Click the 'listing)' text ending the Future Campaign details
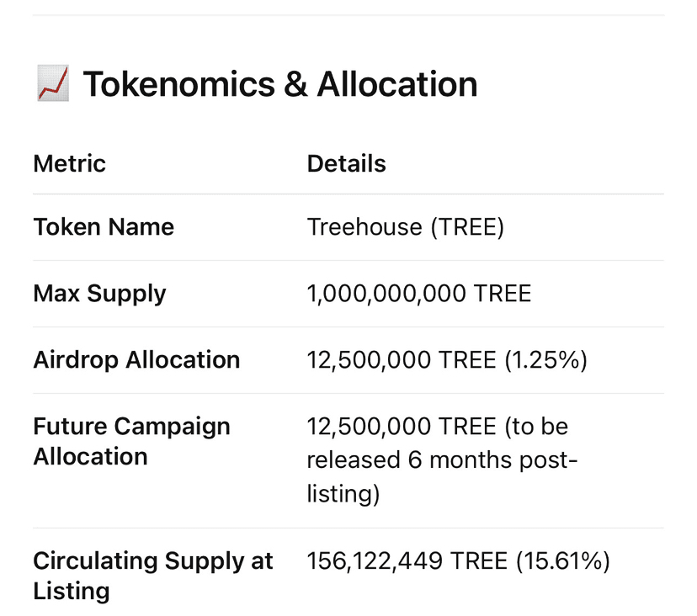The image size is (697, 616). pos(343,493)
